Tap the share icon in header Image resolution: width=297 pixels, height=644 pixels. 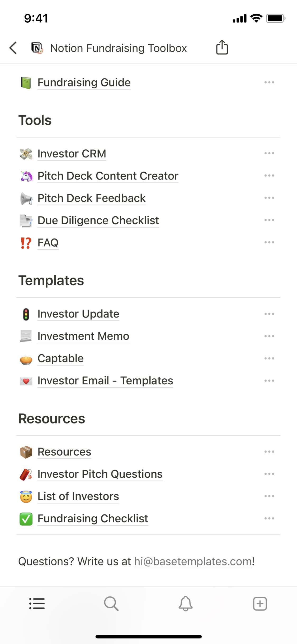coord(222,48)
